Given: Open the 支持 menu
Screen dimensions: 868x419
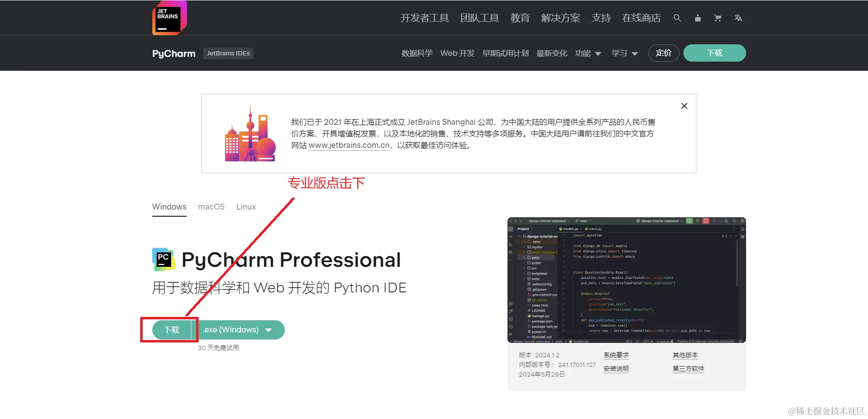Looking at the screenshot, I should tap(601, 18).
